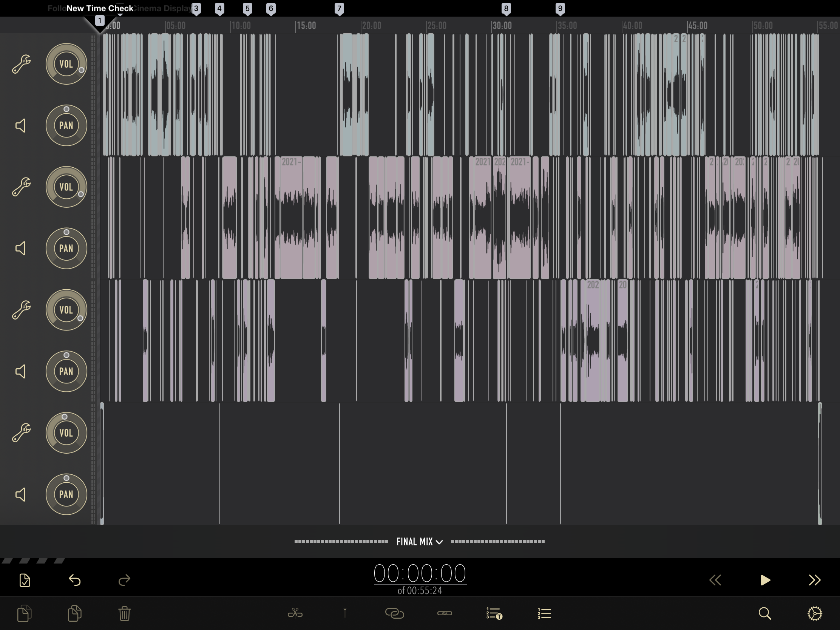Select the New Time Check marker label
840x630 pixels.
tap(100, 8)
